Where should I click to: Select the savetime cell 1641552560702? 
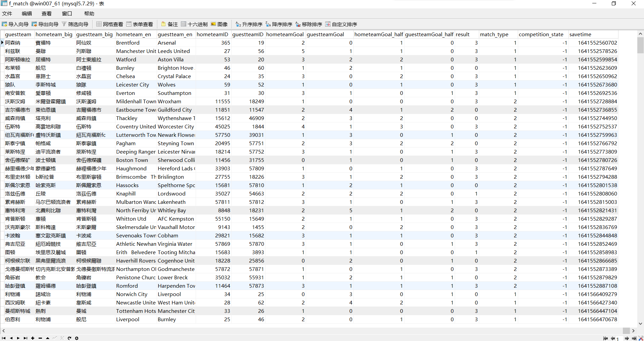pos(593,43)
